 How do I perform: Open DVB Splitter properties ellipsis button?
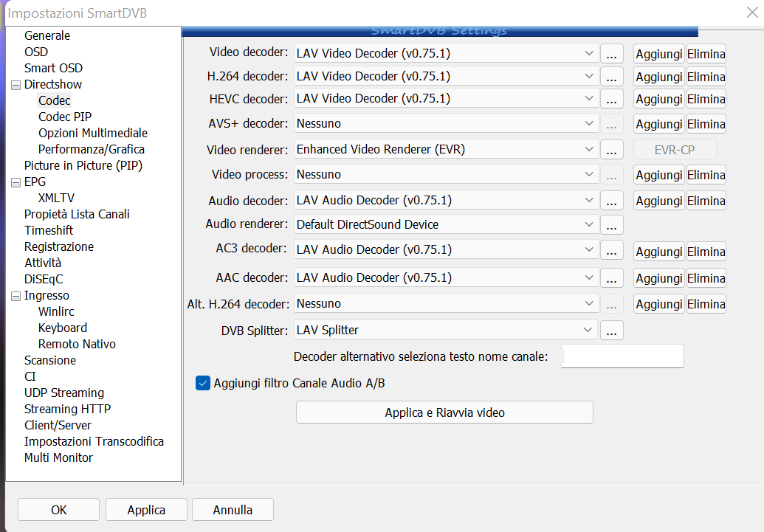[x=611, y=331]
